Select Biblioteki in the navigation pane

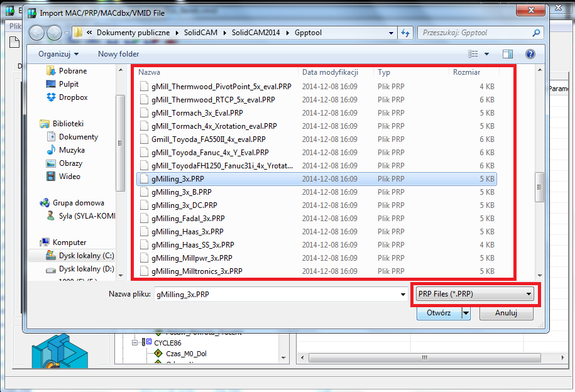[68, 124]
